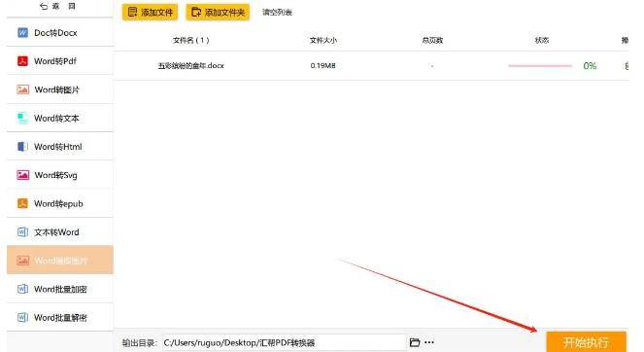Click the 文件大小 column header
Image resolution: width=644 pixels, height=352 pixels.
click(323, 40)
